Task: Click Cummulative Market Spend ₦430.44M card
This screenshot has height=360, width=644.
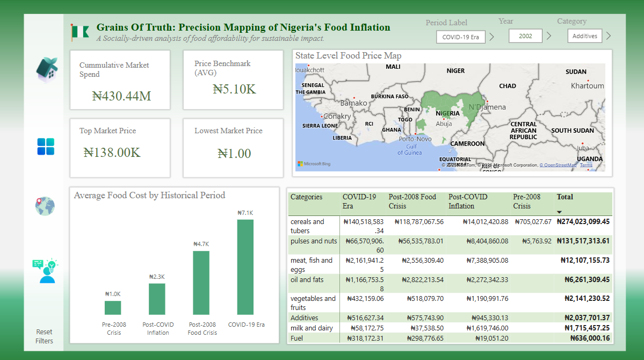Action: (x=120, y=80)
